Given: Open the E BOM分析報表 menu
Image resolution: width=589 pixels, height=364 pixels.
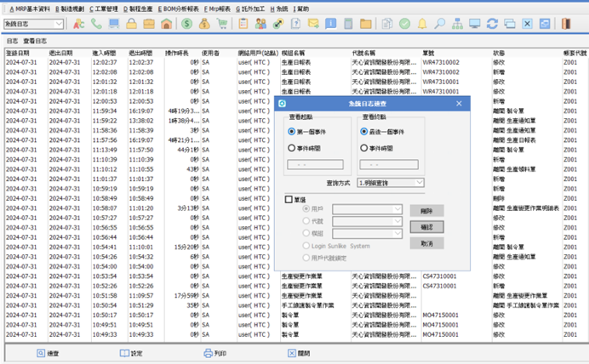Looking at the screenshot, I should [x=179, y=9].
